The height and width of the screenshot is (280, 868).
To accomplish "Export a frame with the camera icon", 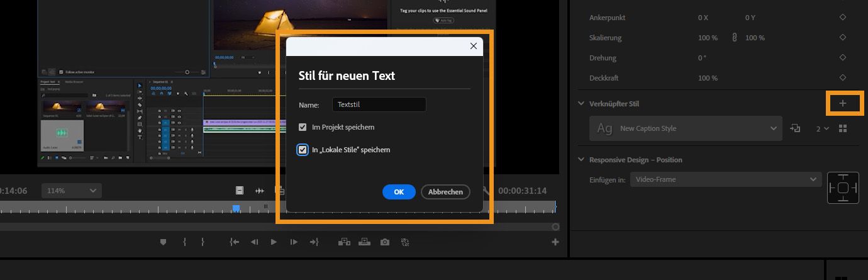I will pos(385,242).
